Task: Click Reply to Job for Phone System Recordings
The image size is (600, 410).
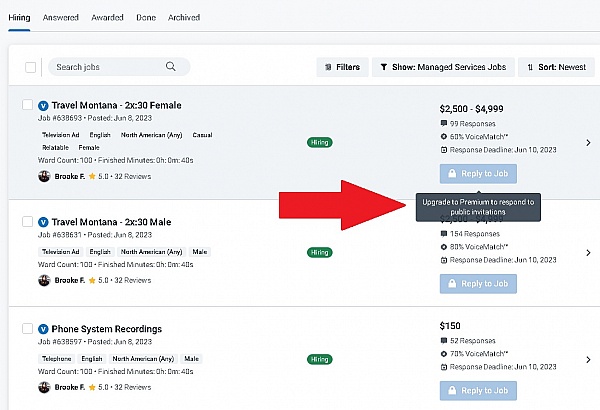Action: (x=477, y=390)
